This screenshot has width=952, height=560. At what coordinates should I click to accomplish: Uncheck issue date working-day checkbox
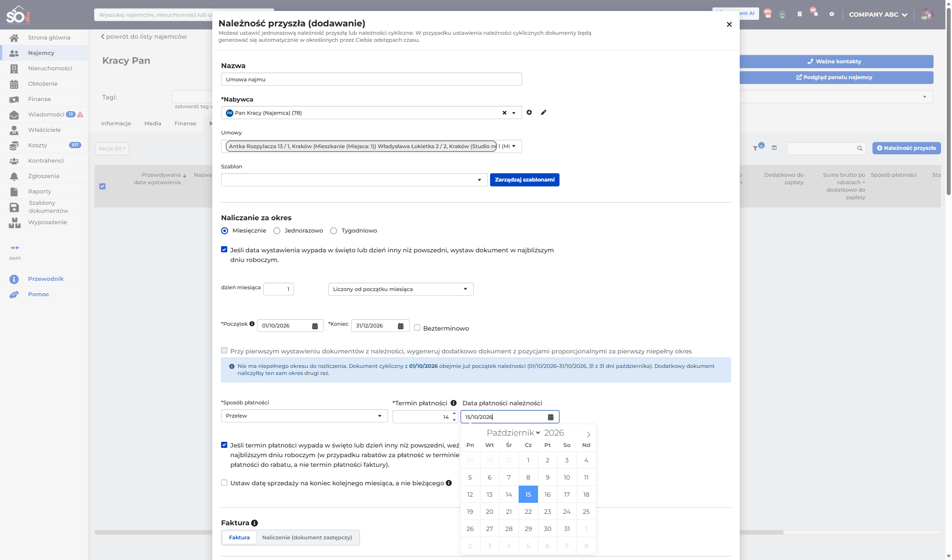(224, 250)
